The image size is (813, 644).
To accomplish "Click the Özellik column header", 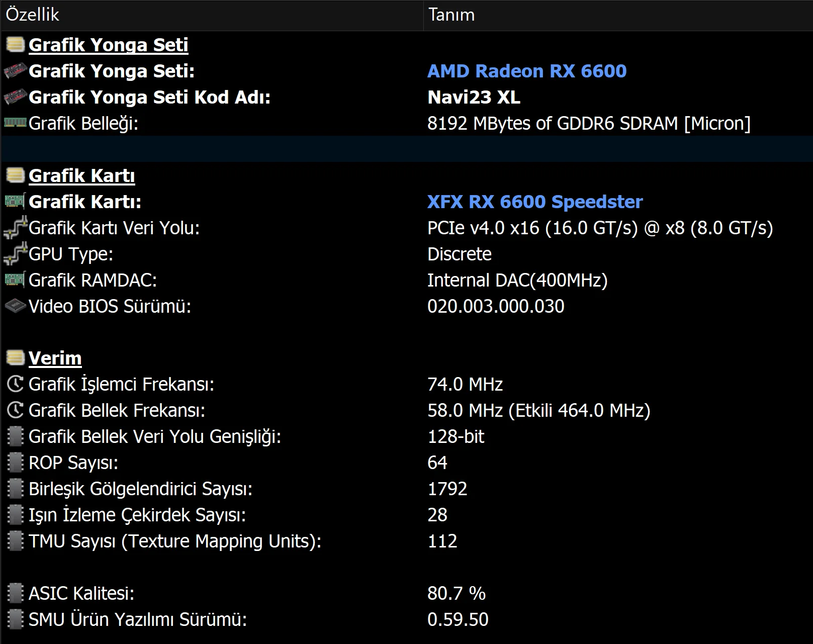I will click(212, 15).
